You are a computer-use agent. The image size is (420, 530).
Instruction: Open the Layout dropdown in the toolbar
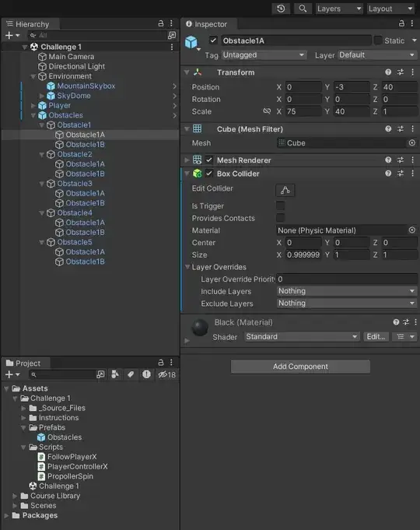point(391,9)
